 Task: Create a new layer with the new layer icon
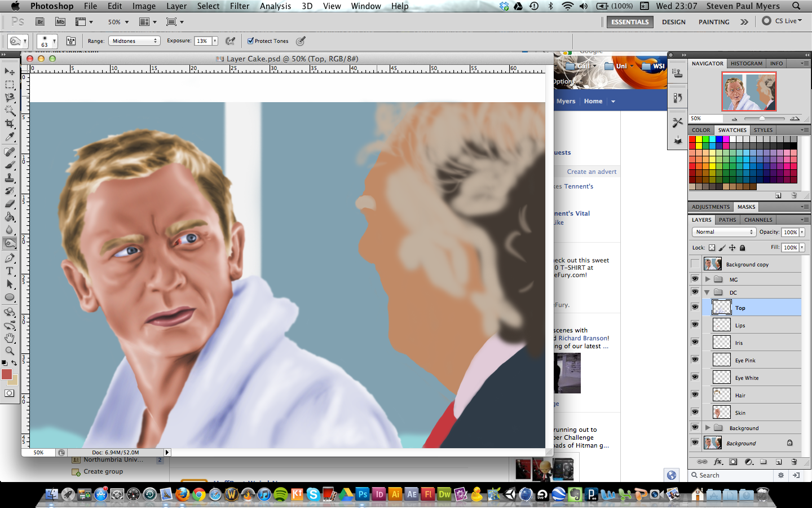(779, 462)
